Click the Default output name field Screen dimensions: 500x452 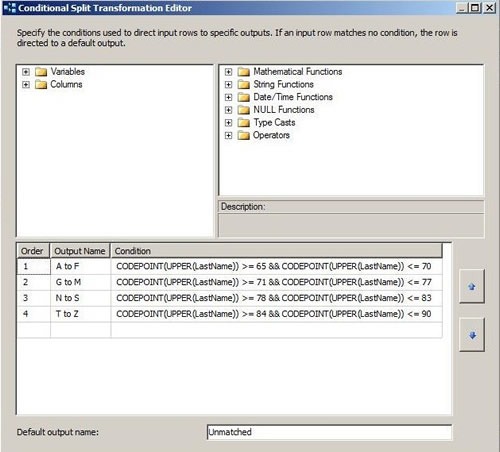click(329, 432)
